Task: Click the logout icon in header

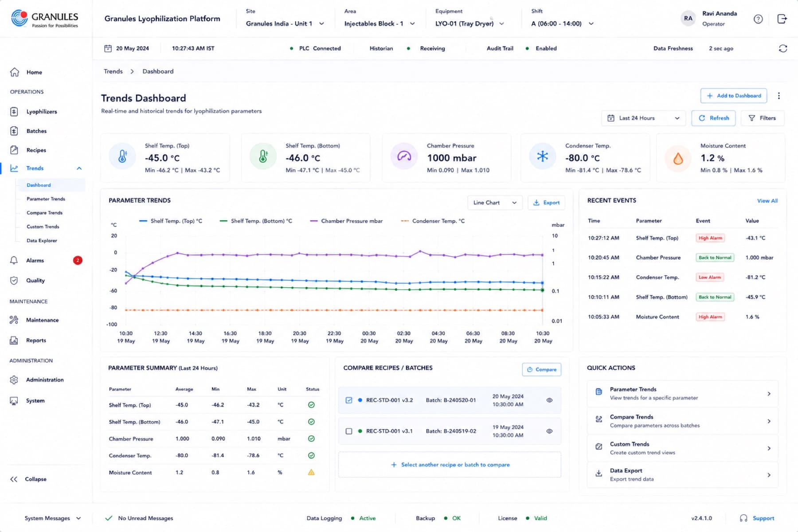Action: pos(782,19)
